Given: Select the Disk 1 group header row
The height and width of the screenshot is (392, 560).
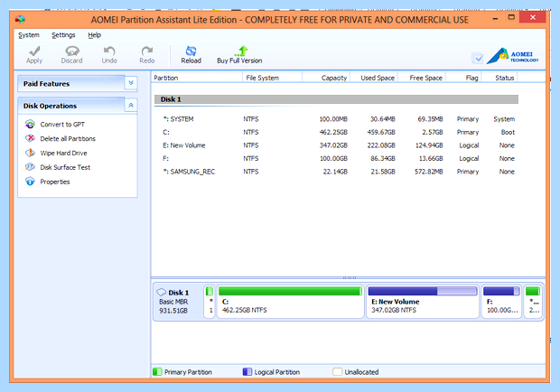Looking at the screenshot, I should [336, 99].
